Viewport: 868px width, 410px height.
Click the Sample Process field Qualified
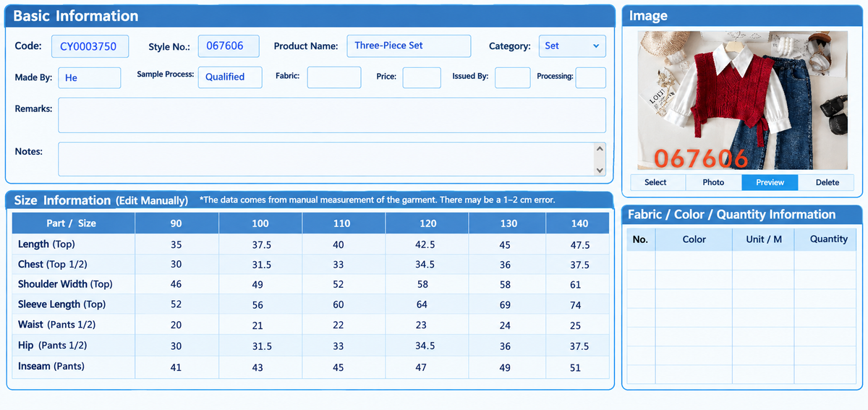click(229, 77)
